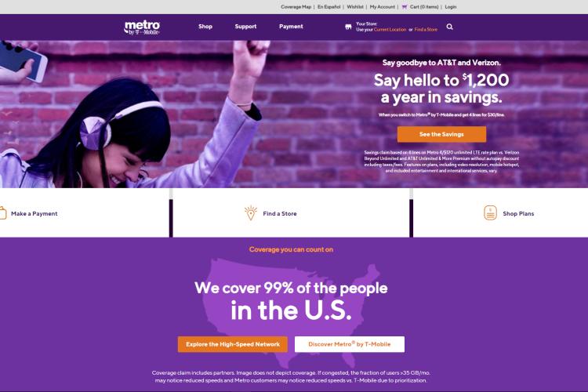Go to My Account
Viewport: 588px width, 392px height.
point(382,7)
